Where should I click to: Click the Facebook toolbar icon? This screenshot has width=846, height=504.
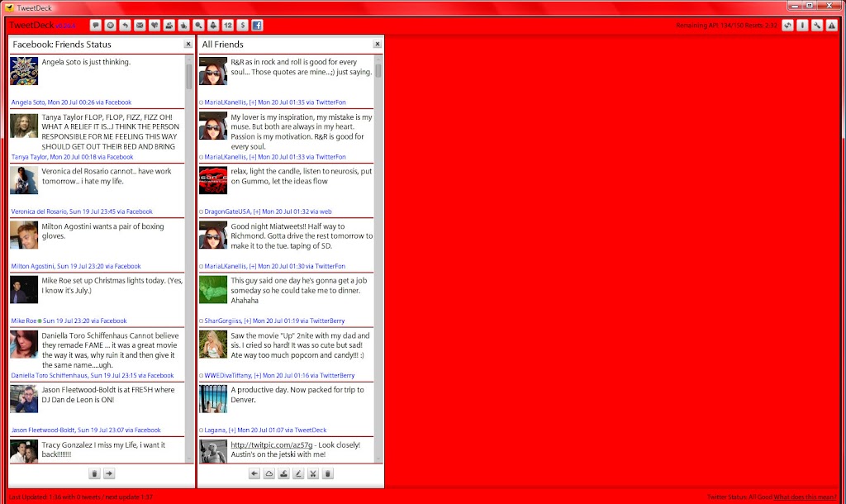click(258, 26)
